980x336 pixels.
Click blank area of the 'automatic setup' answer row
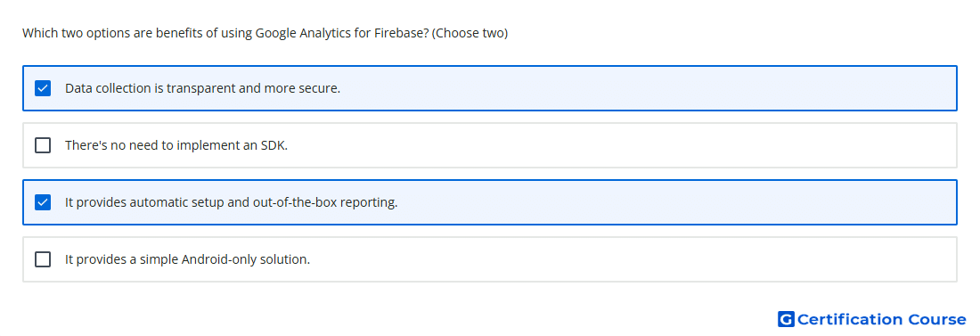click(675, 202)
